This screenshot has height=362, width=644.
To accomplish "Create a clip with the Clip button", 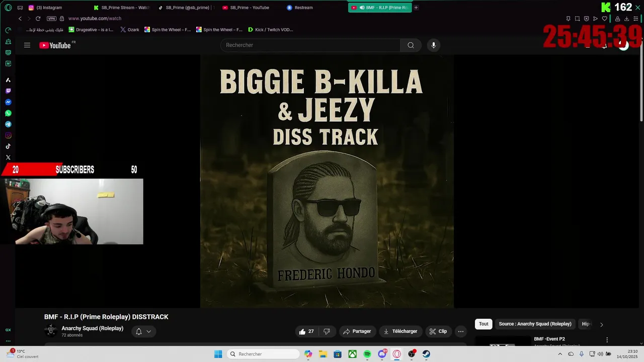I will click(438, 331).
